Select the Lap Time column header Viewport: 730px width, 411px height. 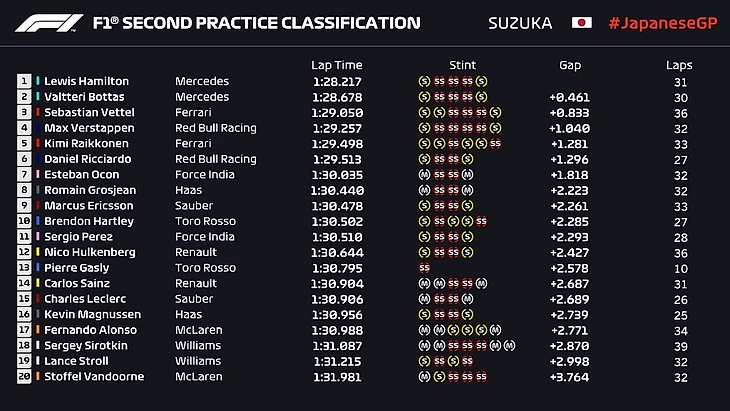click(335, 65)
